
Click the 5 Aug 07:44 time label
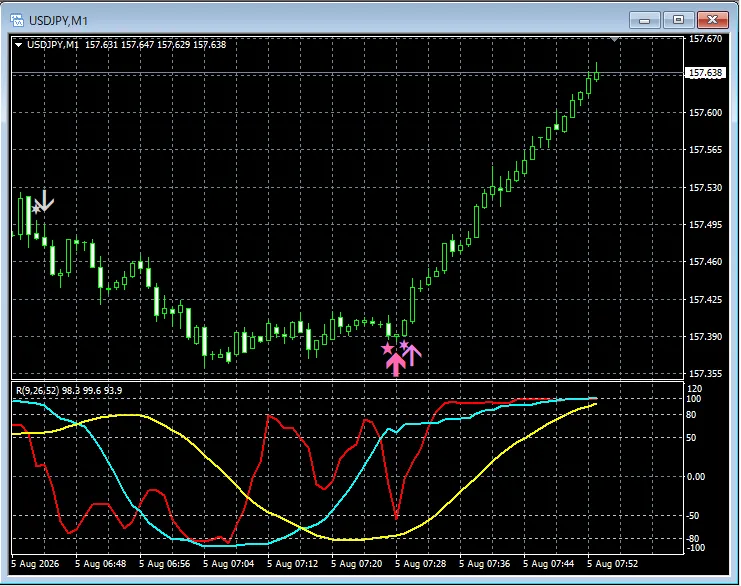tap(548, 564)
